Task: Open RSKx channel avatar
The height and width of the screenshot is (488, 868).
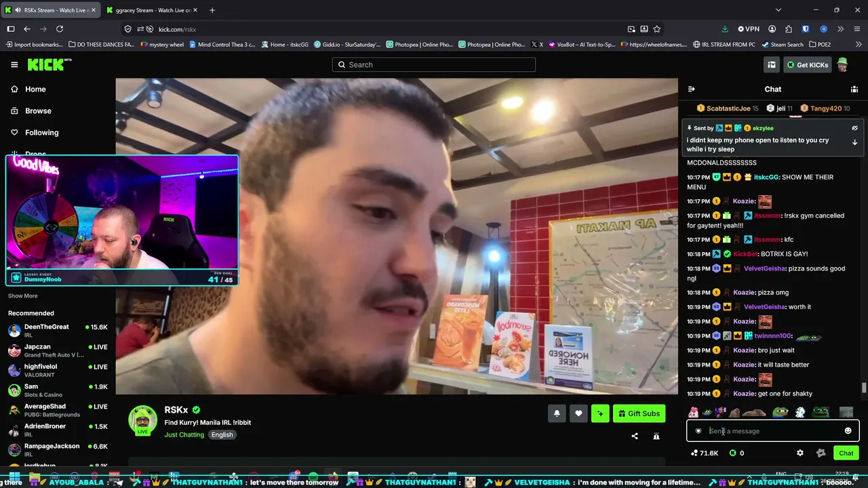Action: (143, 420)
